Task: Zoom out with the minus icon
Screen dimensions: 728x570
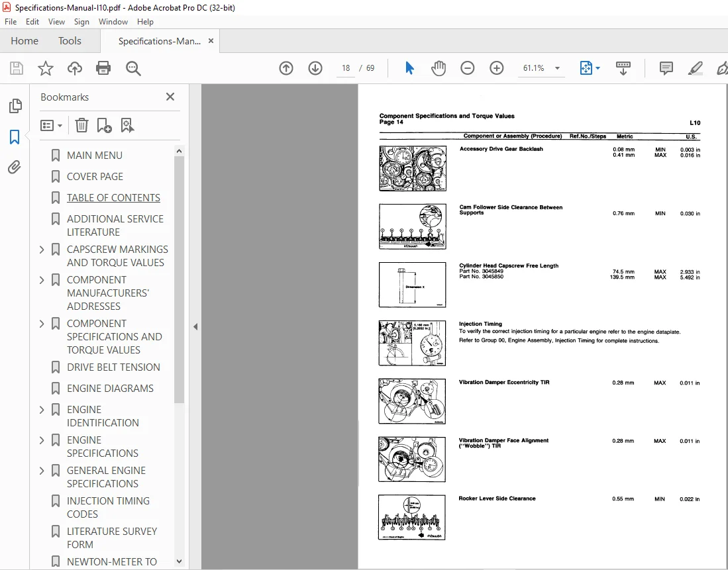Action: pyautogui.click(x=468, y=68)
